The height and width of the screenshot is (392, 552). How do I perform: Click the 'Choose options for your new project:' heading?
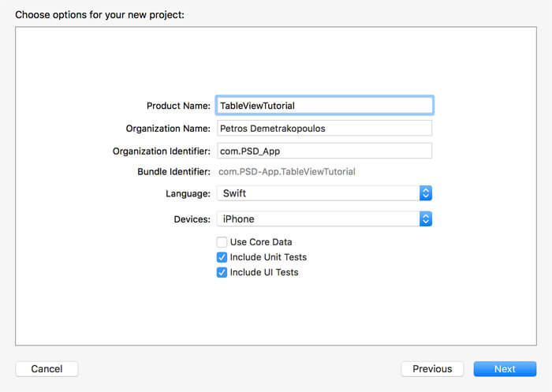[99, 15]
